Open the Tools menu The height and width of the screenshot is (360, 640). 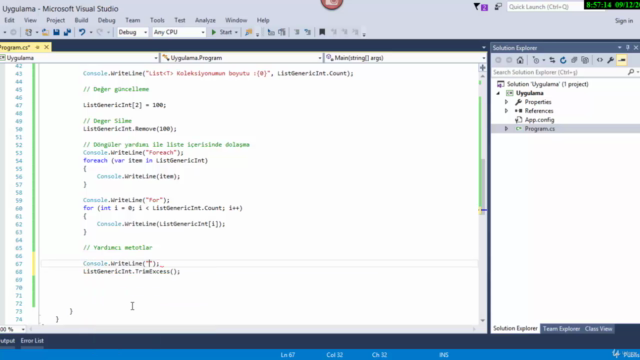(x=157, y=20)
